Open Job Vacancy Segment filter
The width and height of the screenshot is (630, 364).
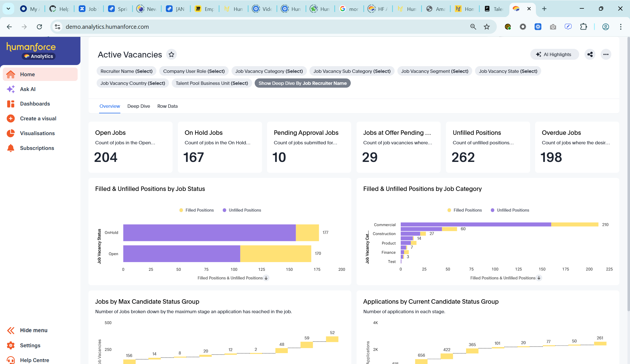[435, 71]
